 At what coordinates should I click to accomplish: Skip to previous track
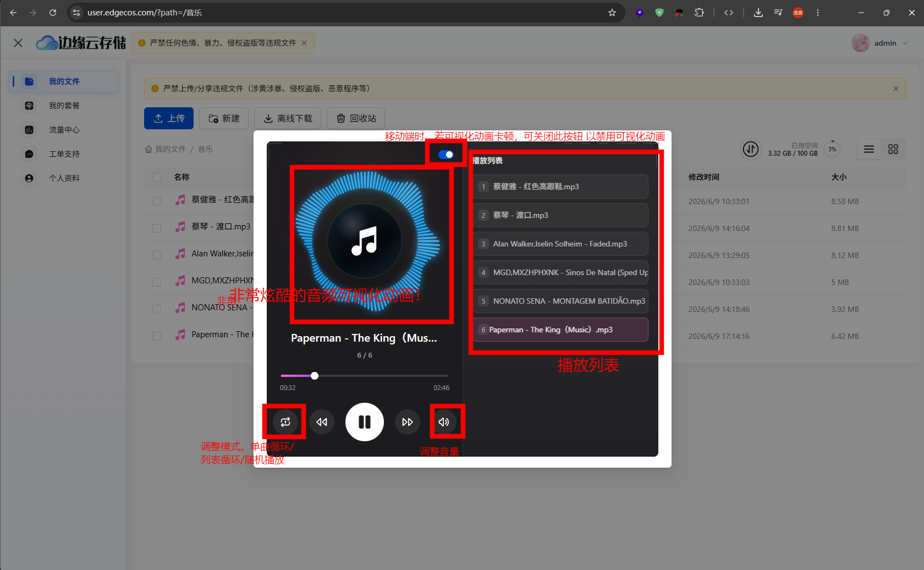[x=322, y=422]
